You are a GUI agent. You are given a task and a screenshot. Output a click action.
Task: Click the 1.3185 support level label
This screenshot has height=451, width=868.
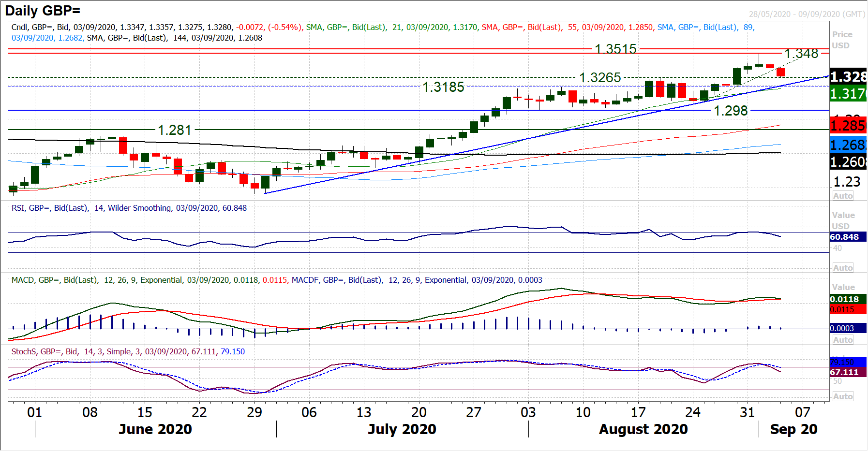pos(443,87)
